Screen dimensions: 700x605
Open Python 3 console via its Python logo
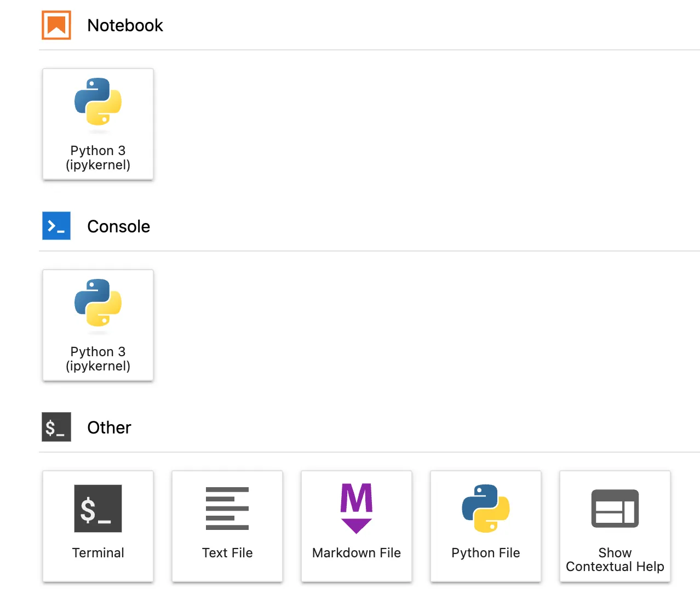tap(98, 303)
